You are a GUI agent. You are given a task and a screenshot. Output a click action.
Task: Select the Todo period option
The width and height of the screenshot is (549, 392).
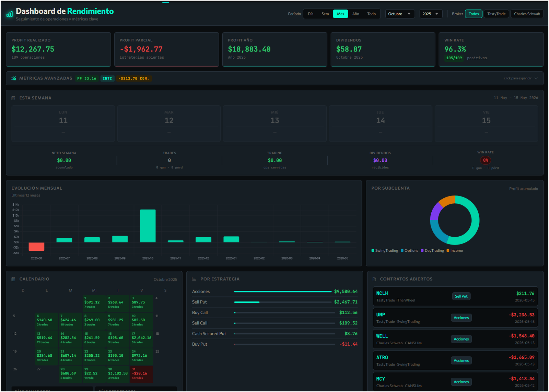[372, 14]
